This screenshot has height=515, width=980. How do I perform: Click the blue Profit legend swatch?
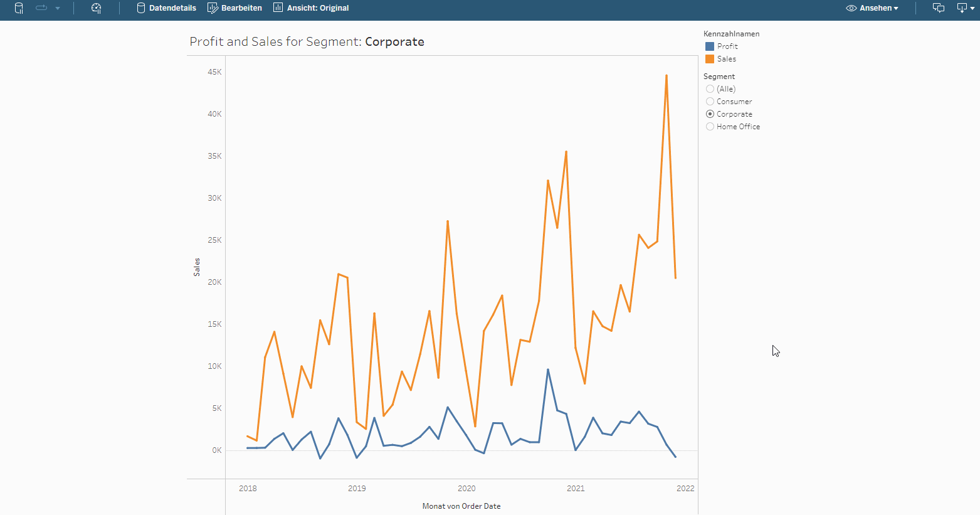[x=710, y=46]
